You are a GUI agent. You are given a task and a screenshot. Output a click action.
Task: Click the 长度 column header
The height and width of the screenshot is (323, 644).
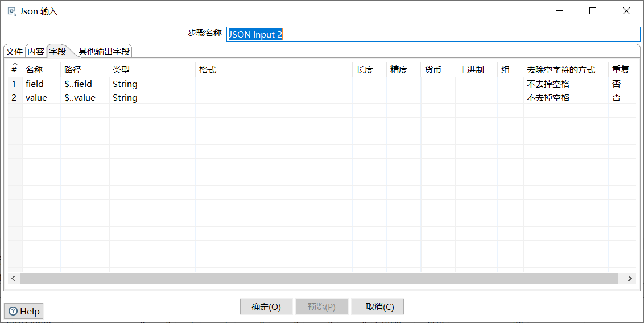[x=370, y=70]
